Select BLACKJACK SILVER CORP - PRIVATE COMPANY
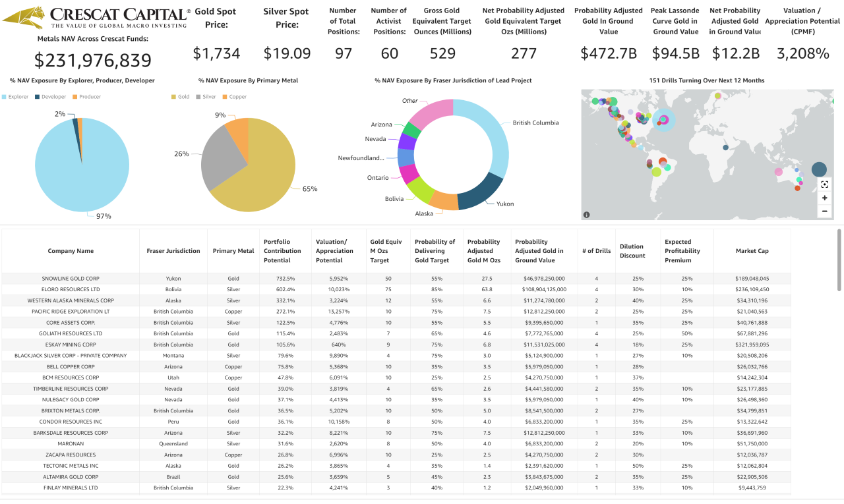 [71, 356]
